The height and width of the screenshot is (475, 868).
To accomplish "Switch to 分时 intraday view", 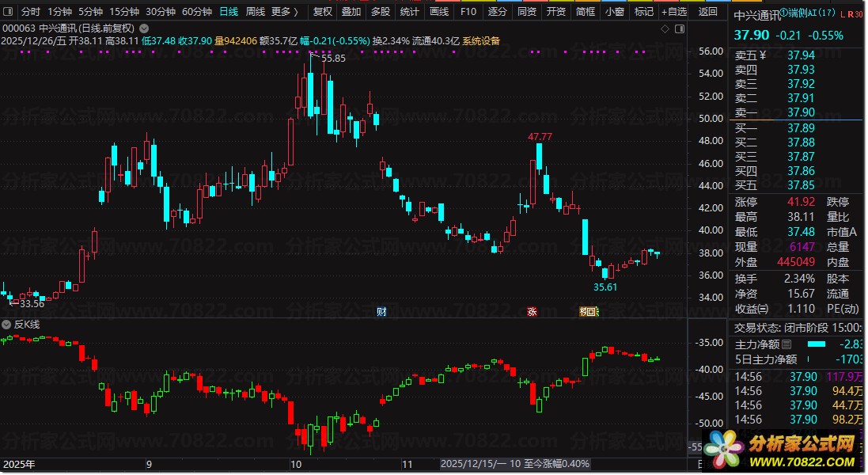I will point(30,12).
